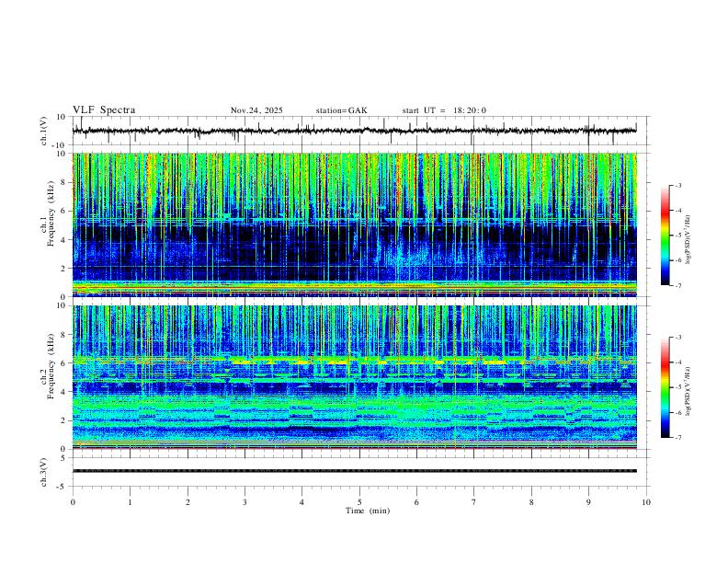The height and width of the screenshot is (563, 728).
Task: Click the ch.1 spectrogram color bar
Action: point(665,236)
